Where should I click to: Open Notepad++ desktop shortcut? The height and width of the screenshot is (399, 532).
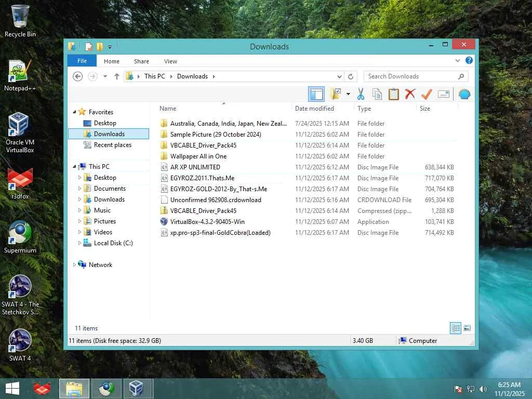coord(20,75)
